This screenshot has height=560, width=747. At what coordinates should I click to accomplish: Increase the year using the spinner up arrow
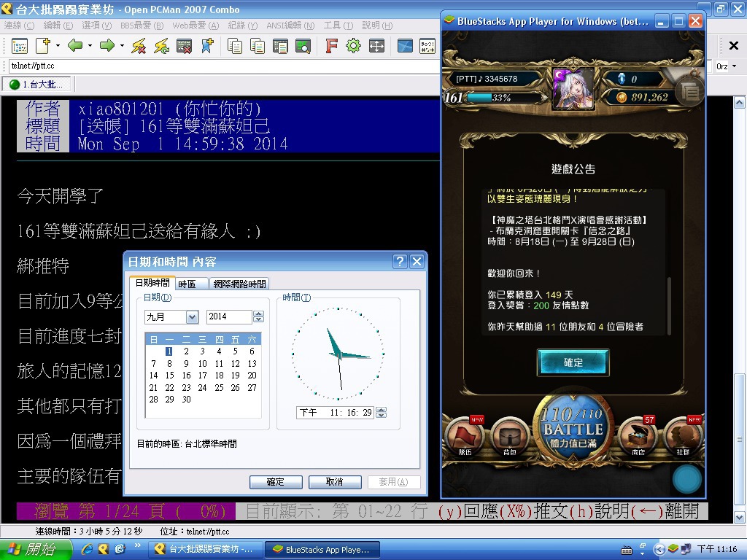click(x=258, y=314)
